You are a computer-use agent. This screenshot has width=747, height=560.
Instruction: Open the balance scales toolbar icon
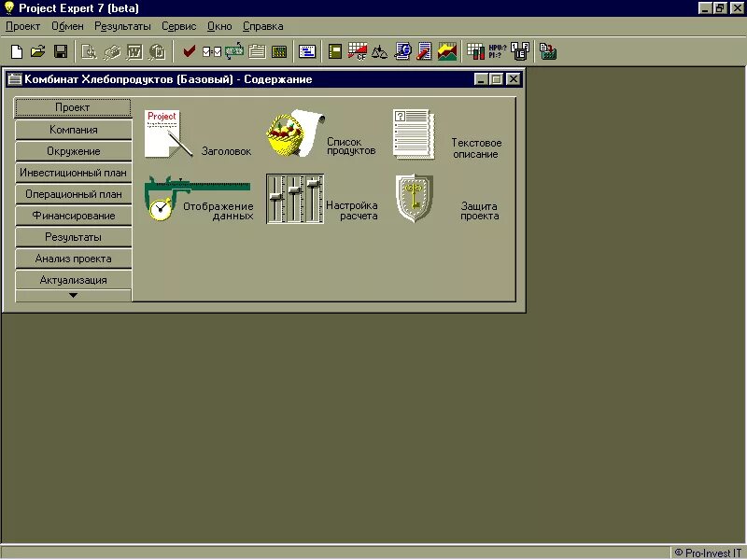click(x=380, y=51)
